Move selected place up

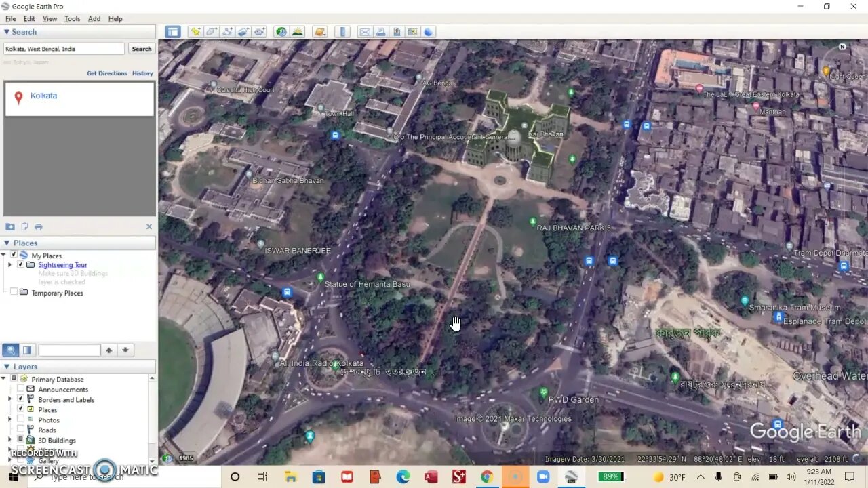click(108, 350)
